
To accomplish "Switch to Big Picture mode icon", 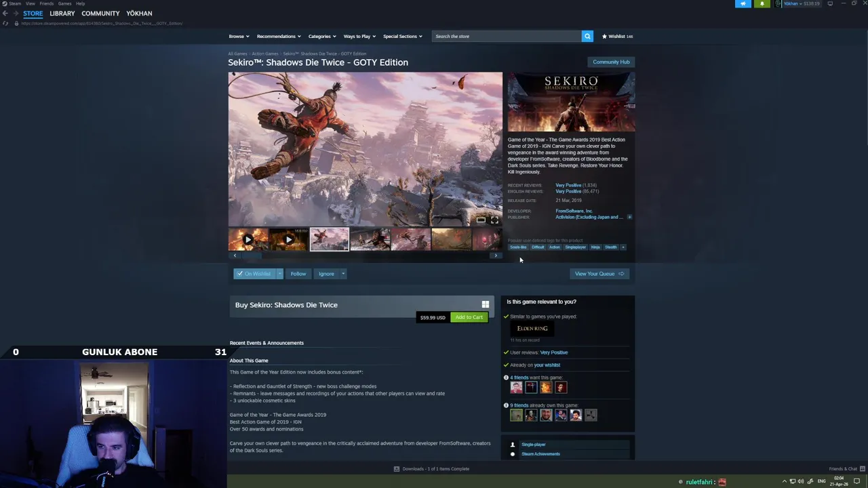I will (830, 3).
